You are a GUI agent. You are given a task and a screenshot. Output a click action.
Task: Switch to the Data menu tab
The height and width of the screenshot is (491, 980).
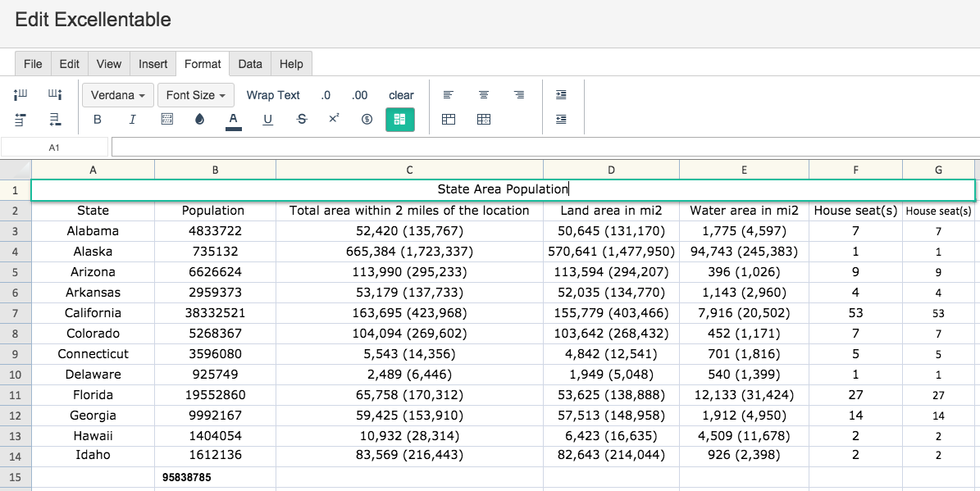[x=250, y=64]
